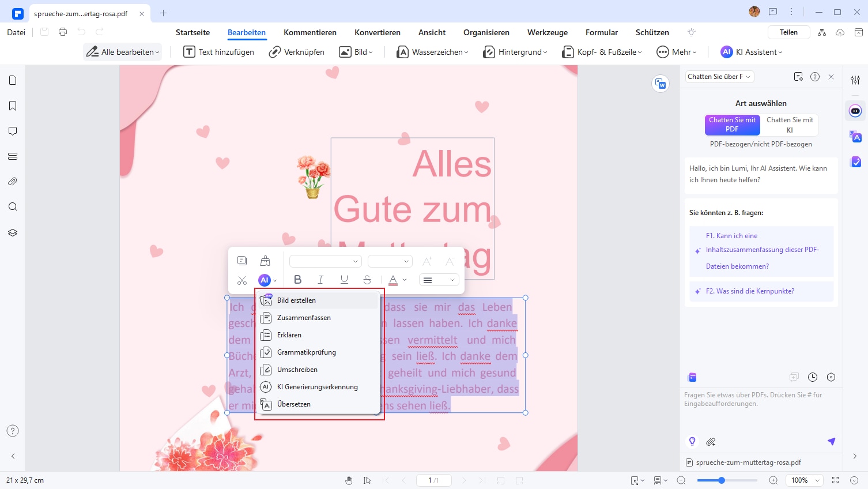Click the zoom out minus button
Image resolution: width=868 pixels, height=489 pixels.
click(681, 480)
